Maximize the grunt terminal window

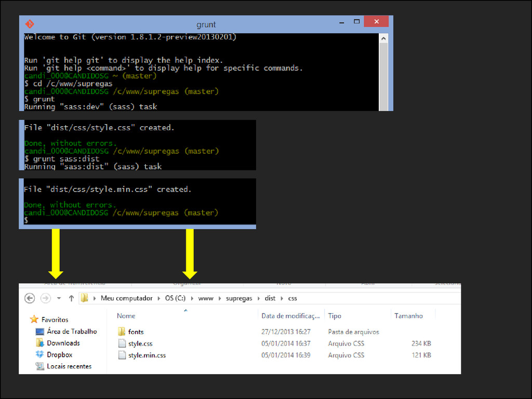pos(356,21)
